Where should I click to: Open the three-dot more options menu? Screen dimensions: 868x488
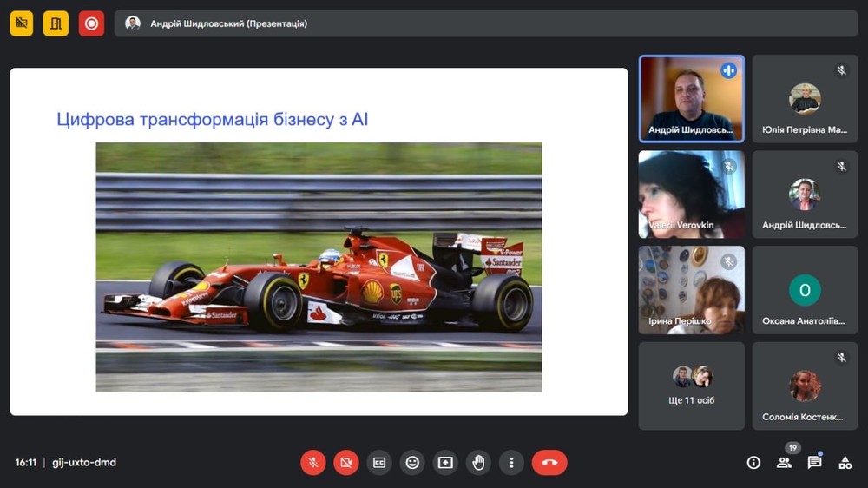click(x=511, y=463)
